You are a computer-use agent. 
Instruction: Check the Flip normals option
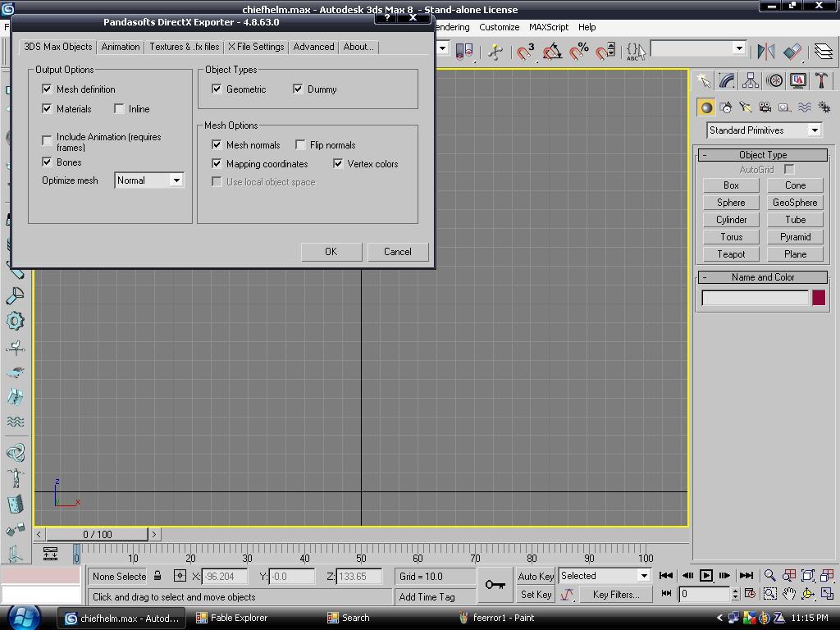pos(300,145)
